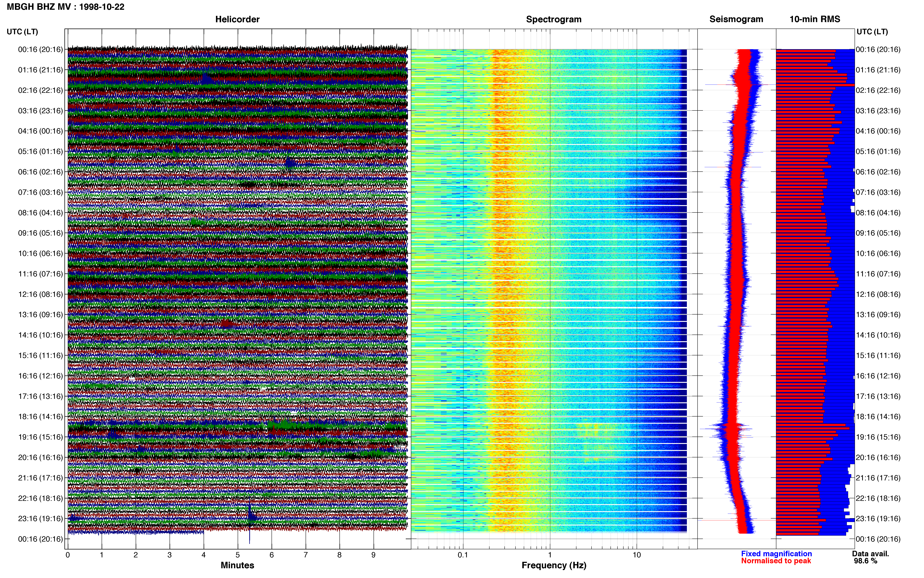Click the "0" tick on the Minutes axis

(x=68, y=555)
